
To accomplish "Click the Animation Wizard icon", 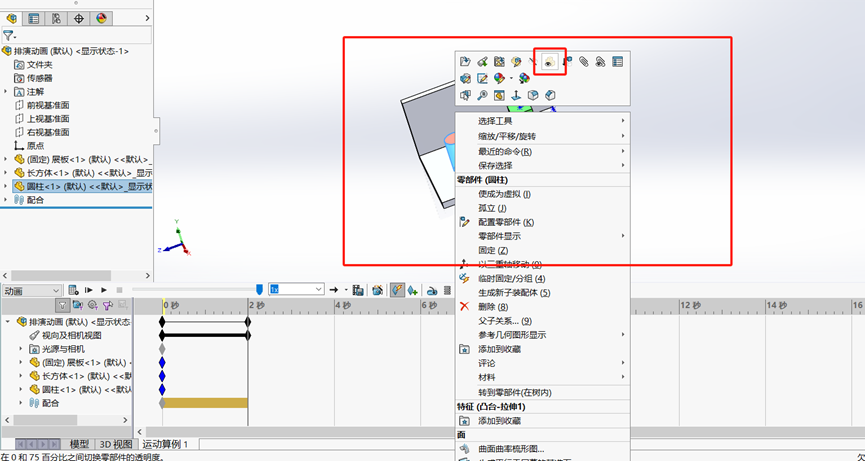I will click(x=377, y=290).
